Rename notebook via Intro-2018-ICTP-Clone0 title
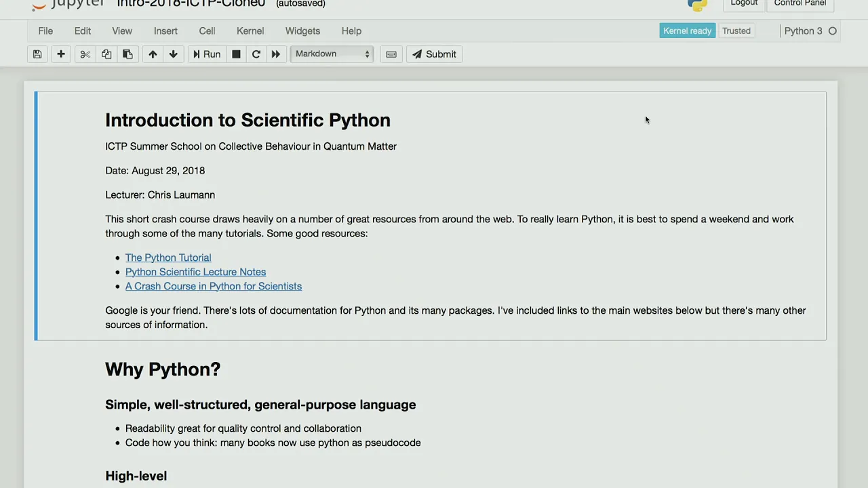Viewport: 868px width, 488px height. (191, 3)
